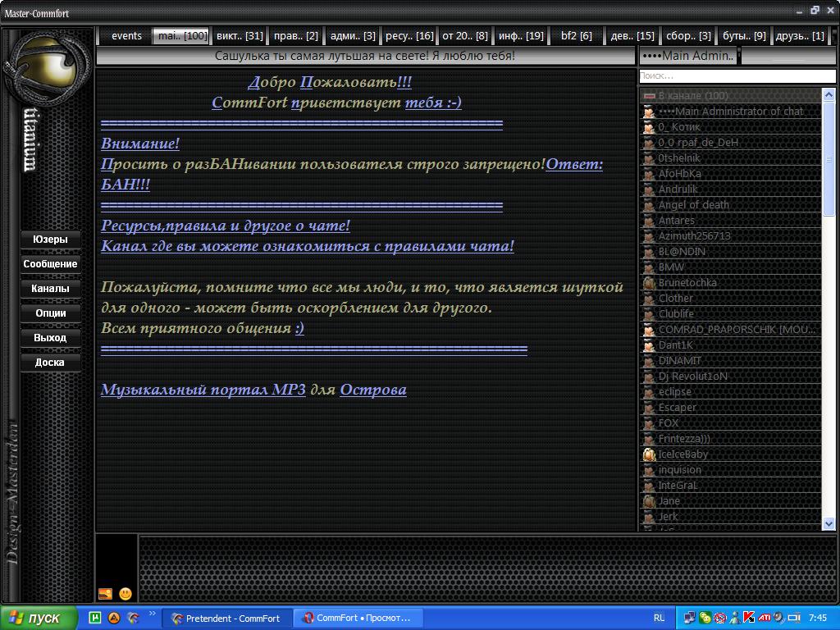The width and height of the screenshot is (840, 630).
Task: Click the Выход button
Action: [50, 338]
